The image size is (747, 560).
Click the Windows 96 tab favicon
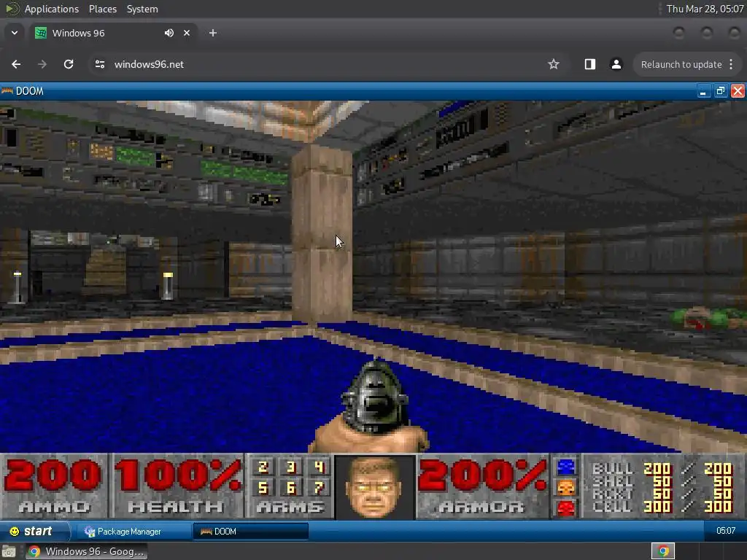(x=41, y=33)
